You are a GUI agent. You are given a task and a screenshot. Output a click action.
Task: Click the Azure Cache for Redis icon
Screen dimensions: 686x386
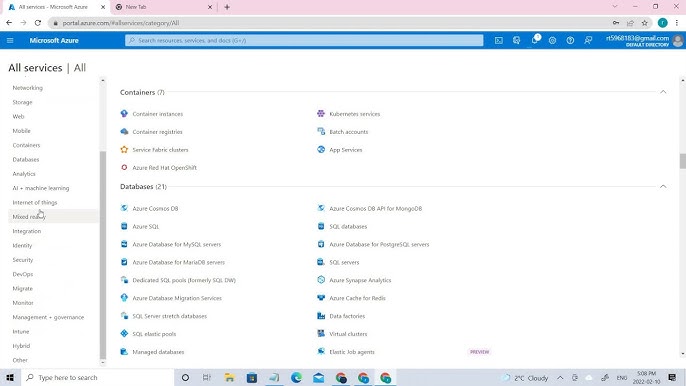(x=321, y=298)
